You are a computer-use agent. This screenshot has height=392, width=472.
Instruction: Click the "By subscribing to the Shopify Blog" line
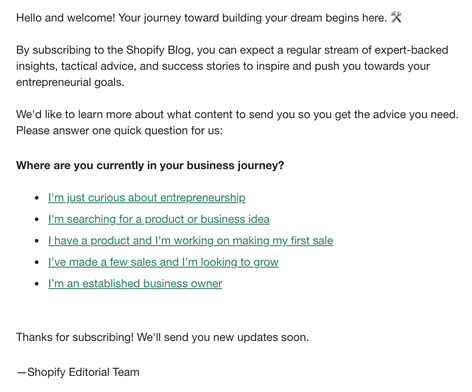tap(232, 50)
